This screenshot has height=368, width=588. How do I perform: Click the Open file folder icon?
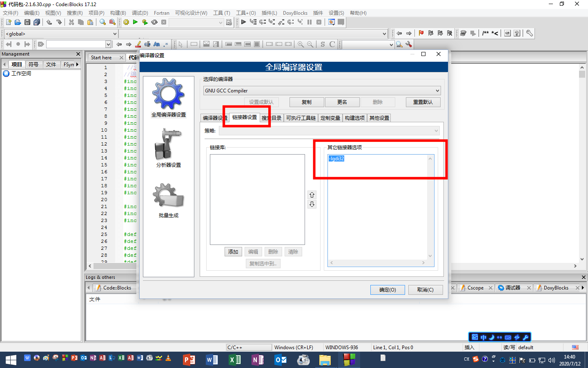18,22
